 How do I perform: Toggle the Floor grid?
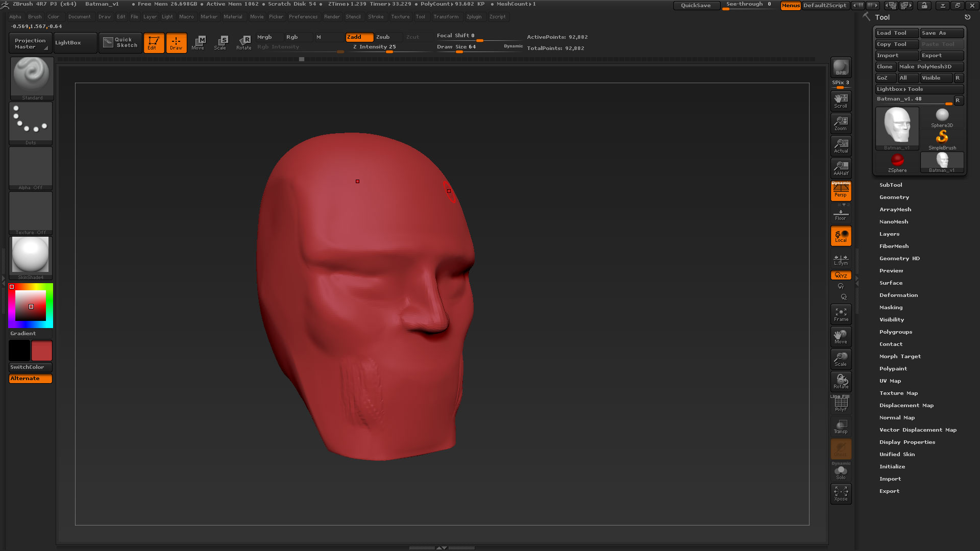(841, 214)
